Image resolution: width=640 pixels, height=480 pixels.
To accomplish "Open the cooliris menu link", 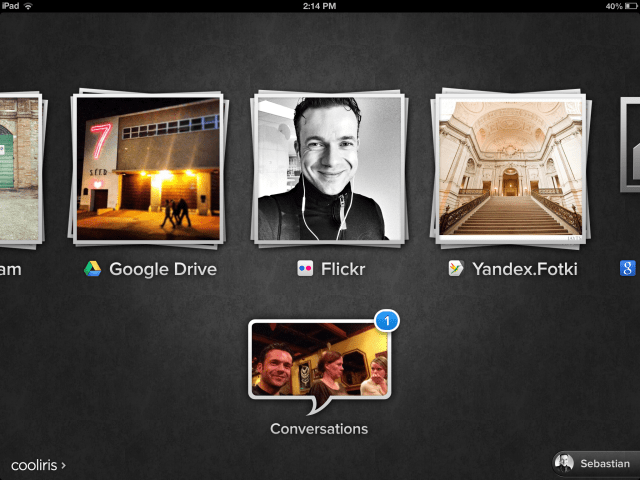I will tap(38, 465).
